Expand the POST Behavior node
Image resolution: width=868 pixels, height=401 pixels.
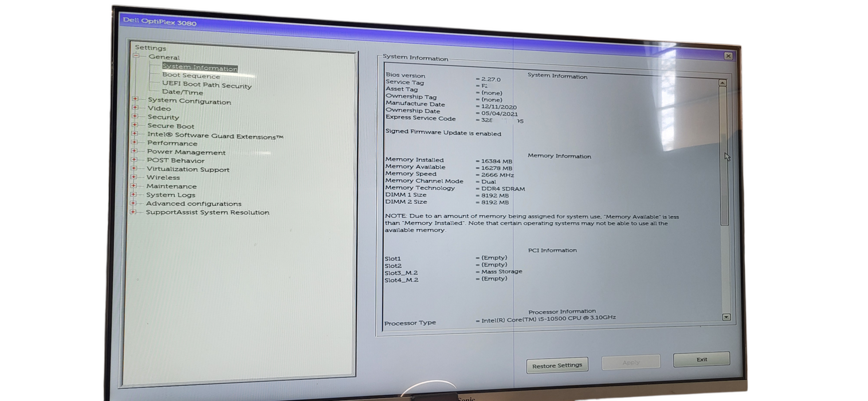tap(135, 160)
